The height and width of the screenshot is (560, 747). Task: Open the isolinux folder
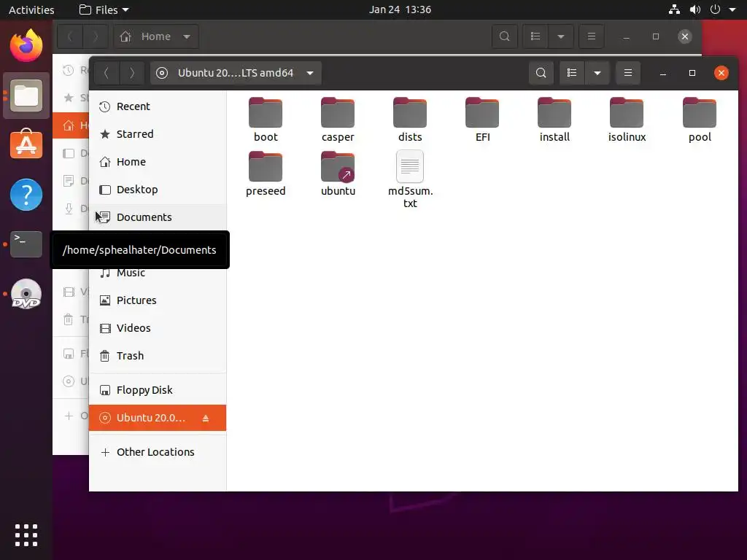point(627,120)
